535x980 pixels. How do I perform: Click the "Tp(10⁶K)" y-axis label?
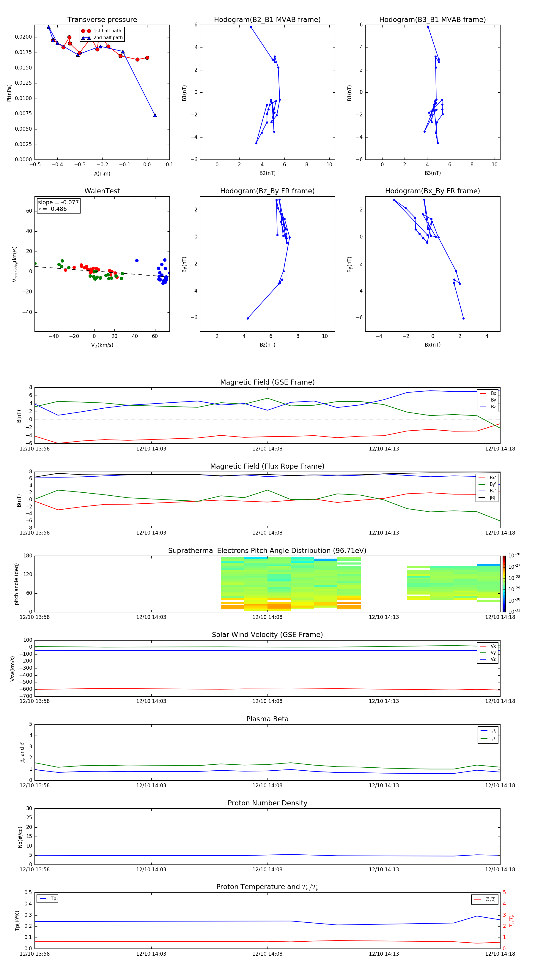tap(17, 921)
